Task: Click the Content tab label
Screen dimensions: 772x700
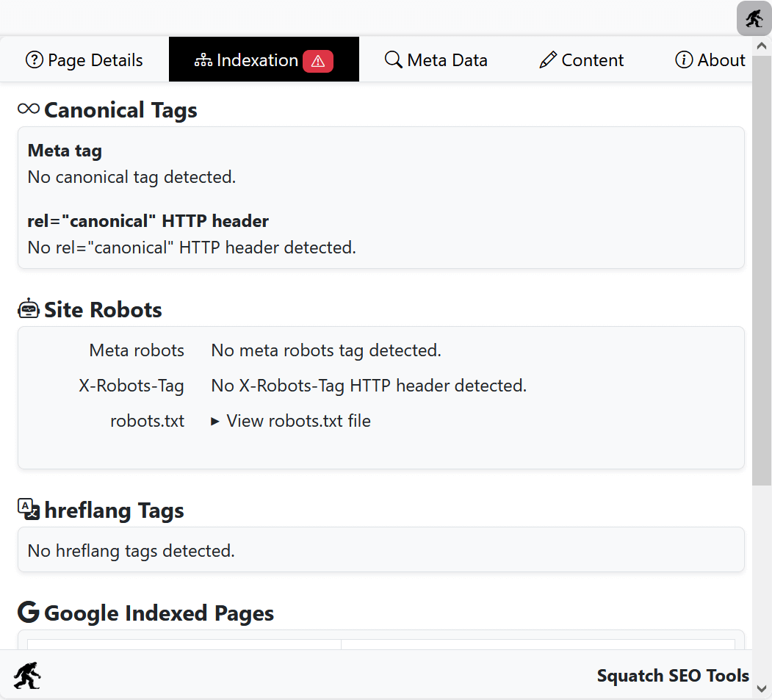Action: coord(592,59)
